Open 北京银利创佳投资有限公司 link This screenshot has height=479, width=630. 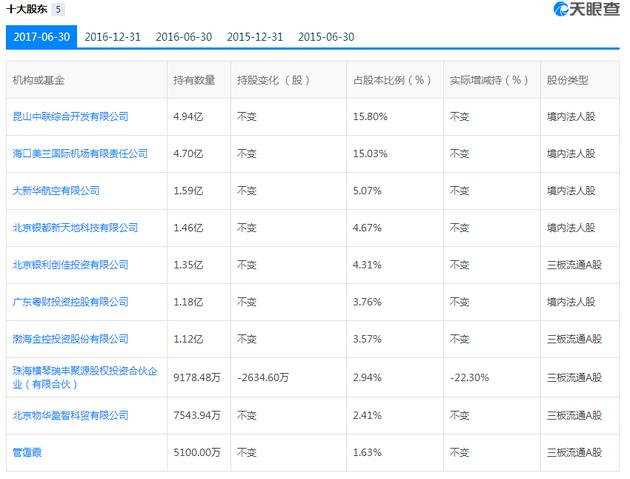tap(70, 264)
